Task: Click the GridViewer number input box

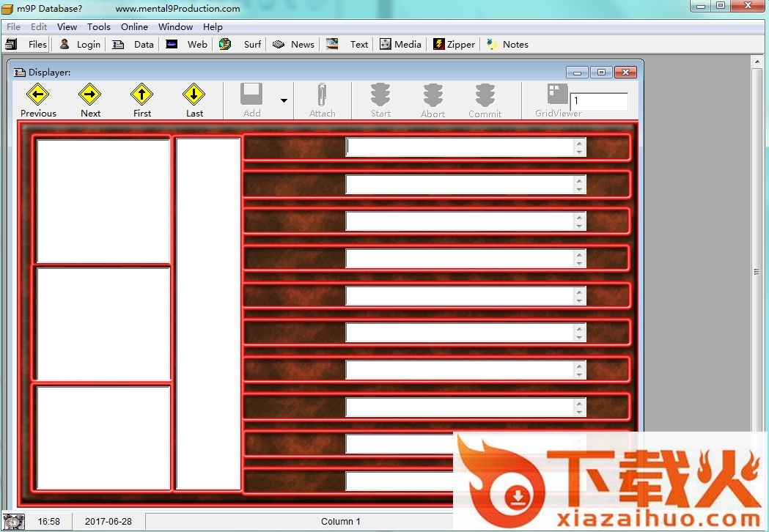Action: tap(599, 101)
